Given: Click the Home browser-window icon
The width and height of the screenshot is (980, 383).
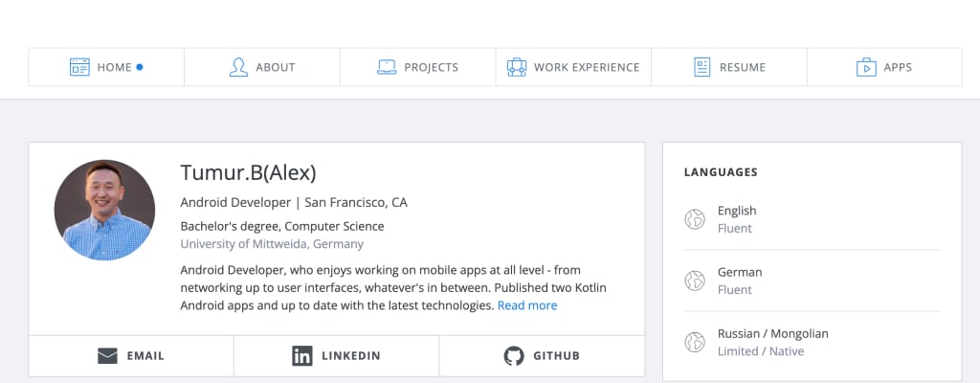Looking at the screenshot, I should 79,67.
